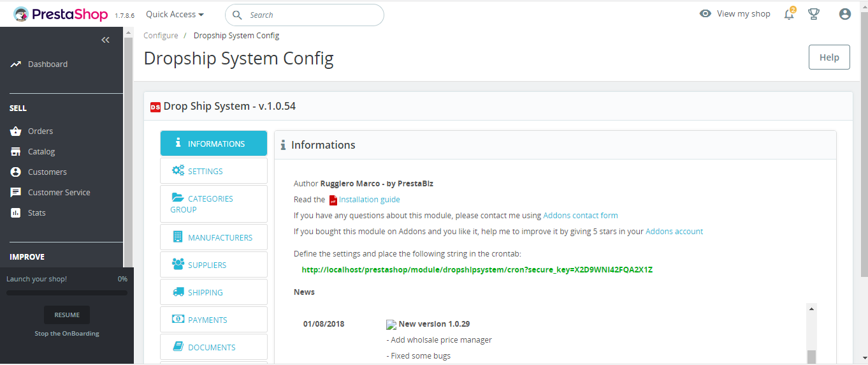
Task: Open the Installation guide link
Action: (370, 200)
